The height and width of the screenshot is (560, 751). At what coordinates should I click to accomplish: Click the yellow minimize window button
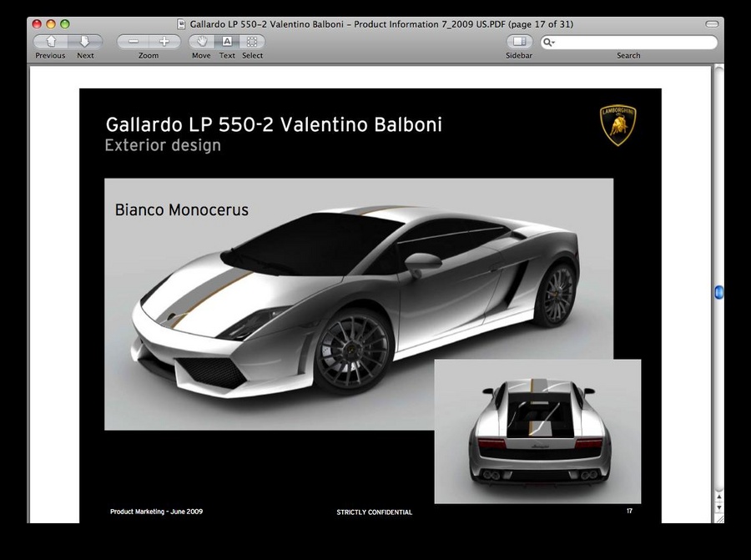(51, 24)
